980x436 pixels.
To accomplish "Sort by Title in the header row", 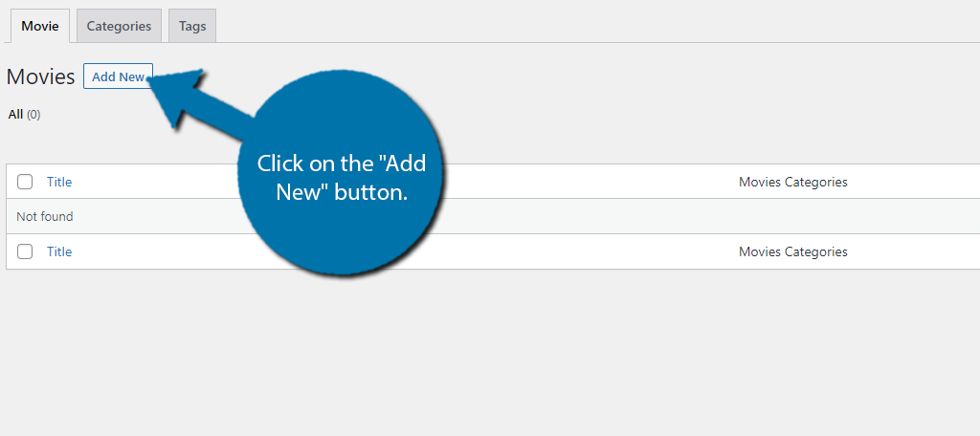I will (x=59, y=182).
